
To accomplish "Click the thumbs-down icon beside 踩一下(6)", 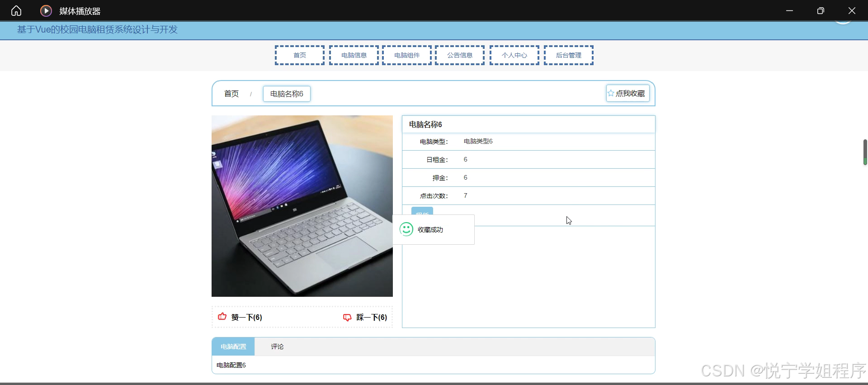I will point(347,317).
